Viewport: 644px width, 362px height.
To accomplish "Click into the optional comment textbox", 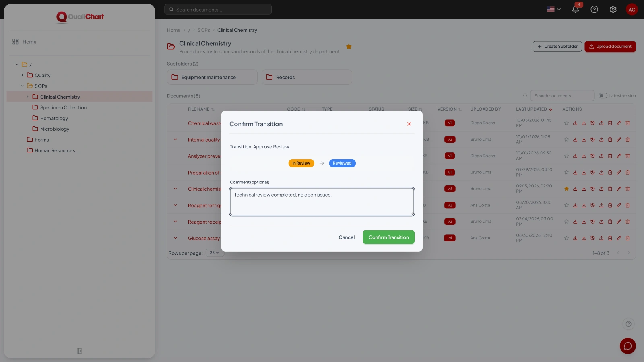I will (322, 202).
